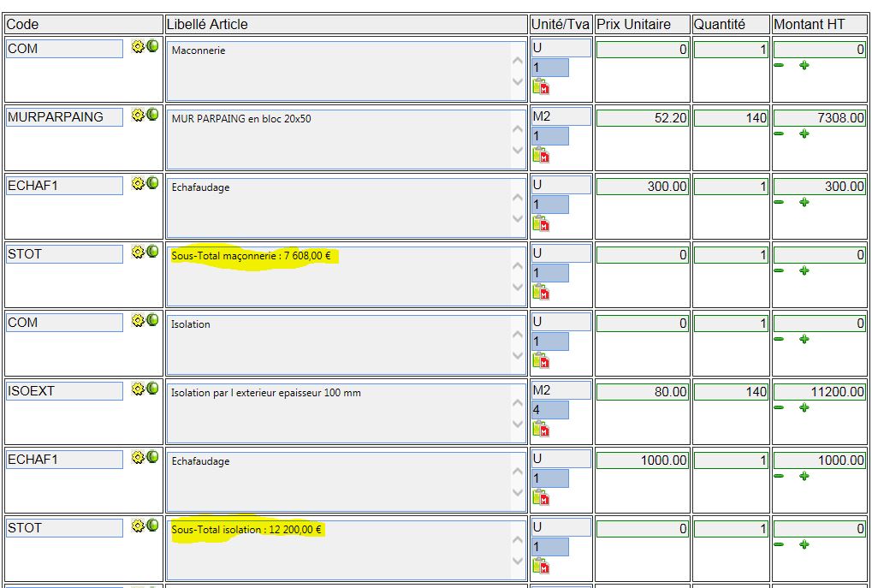This screenshot has height=588, width=872.
Task: Click the green ball icon in ISOEXT row
Action: pyautogui.click(x=152, y=389)
